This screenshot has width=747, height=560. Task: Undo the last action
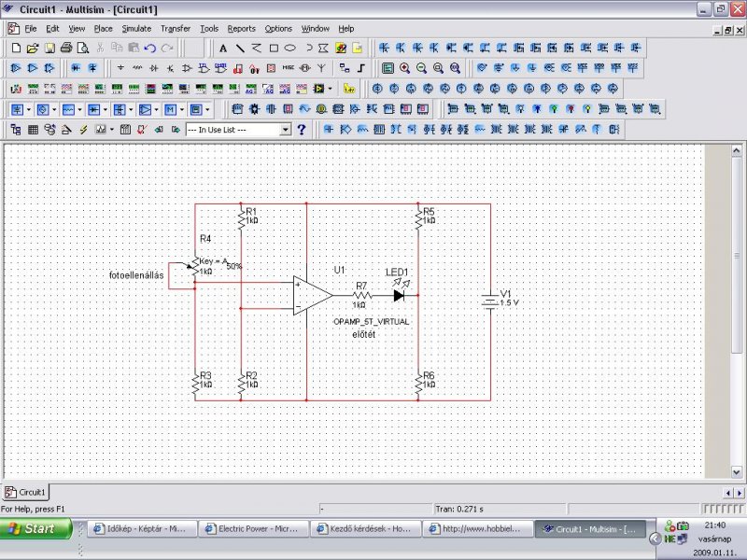(150, 48)
